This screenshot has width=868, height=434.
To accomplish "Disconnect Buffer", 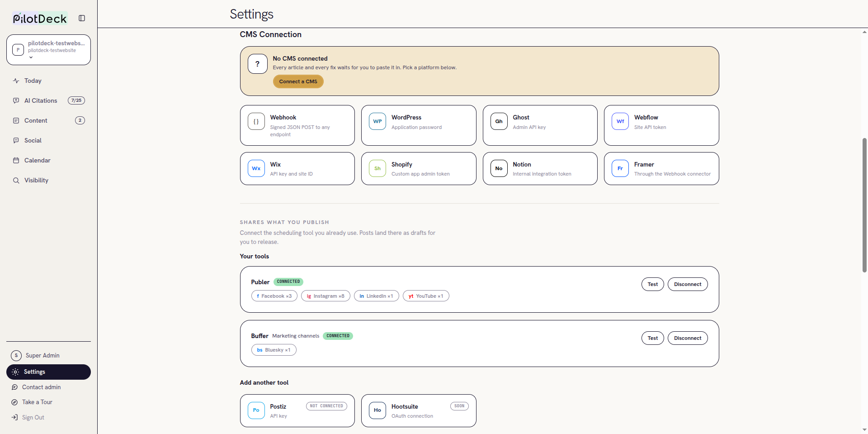I will pos(688,338).
